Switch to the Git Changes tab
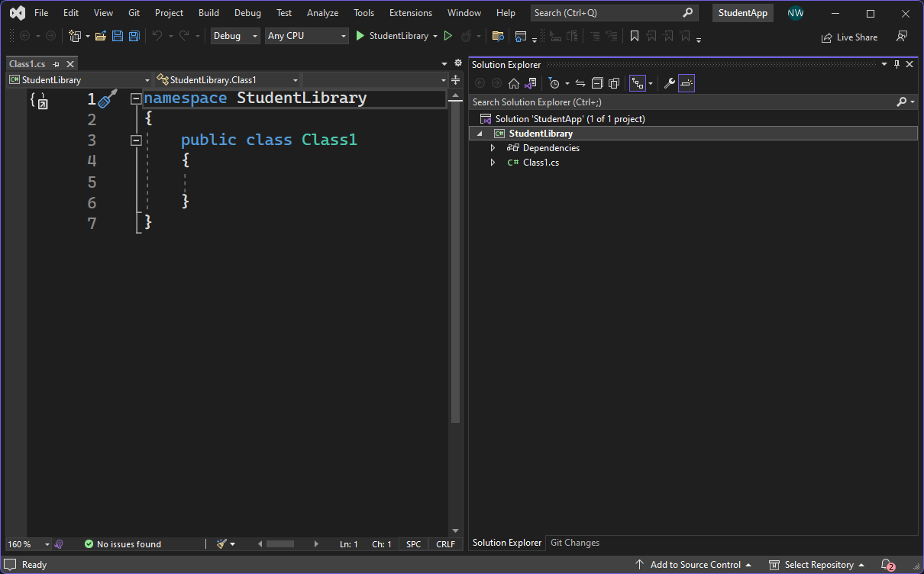This screenshot has width=924, height=574. (575, 543)
